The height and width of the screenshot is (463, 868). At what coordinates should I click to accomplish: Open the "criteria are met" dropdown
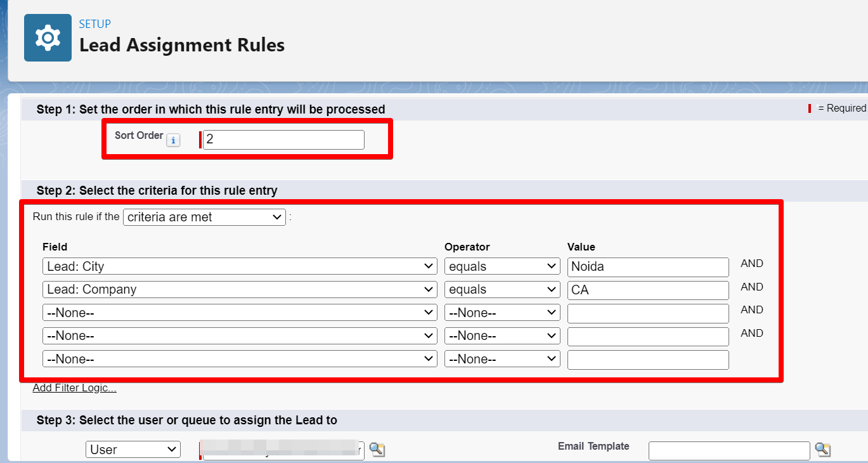coord(204,217)
